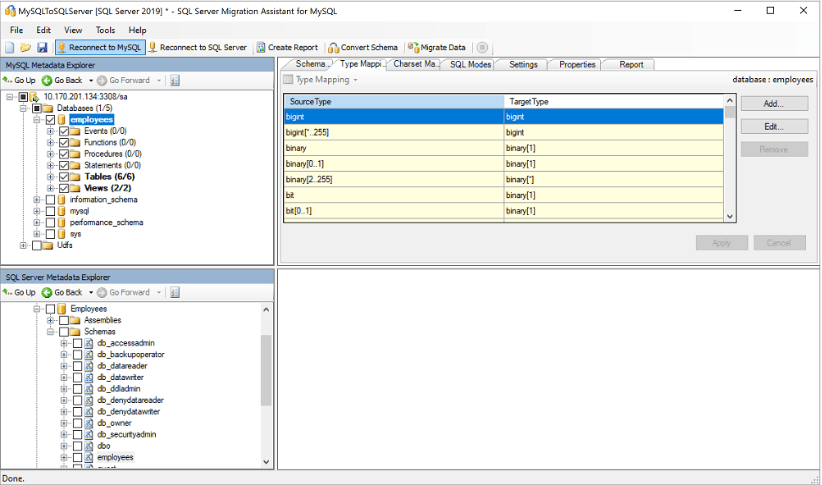
Task: Click Reconnect to SQL Server in the toolbar
Action: 198,47
